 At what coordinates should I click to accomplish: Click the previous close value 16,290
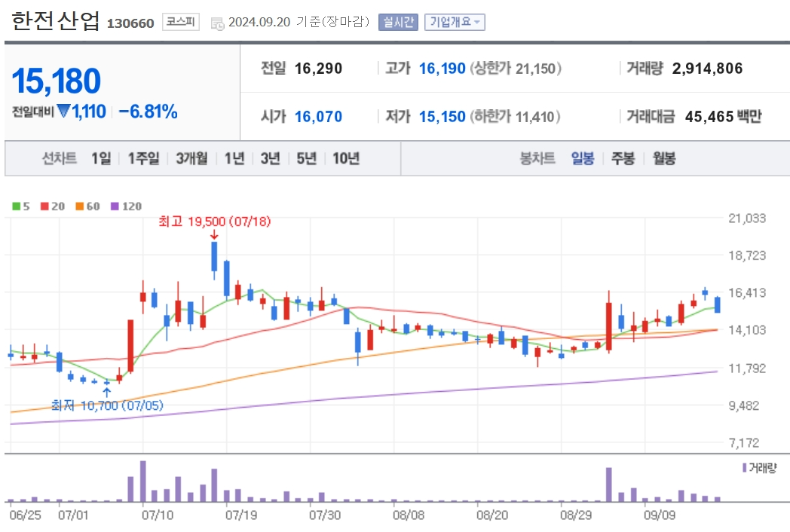318,69
